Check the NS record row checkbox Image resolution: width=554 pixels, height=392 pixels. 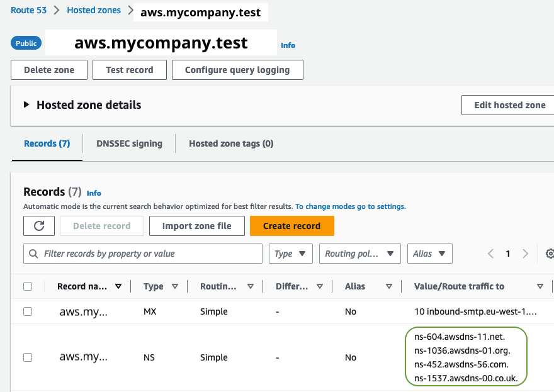28,357
